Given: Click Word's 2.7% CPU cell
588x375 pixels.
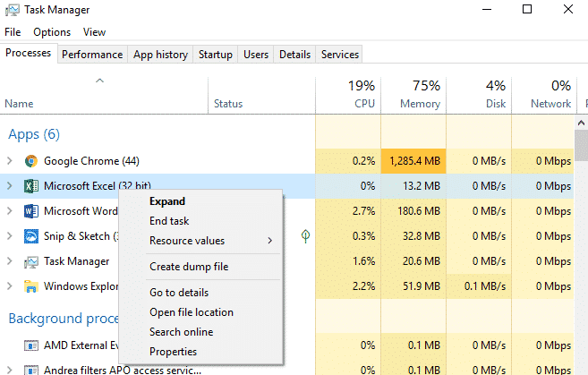Looking at the screenshot, I should [x=348, y=211].
